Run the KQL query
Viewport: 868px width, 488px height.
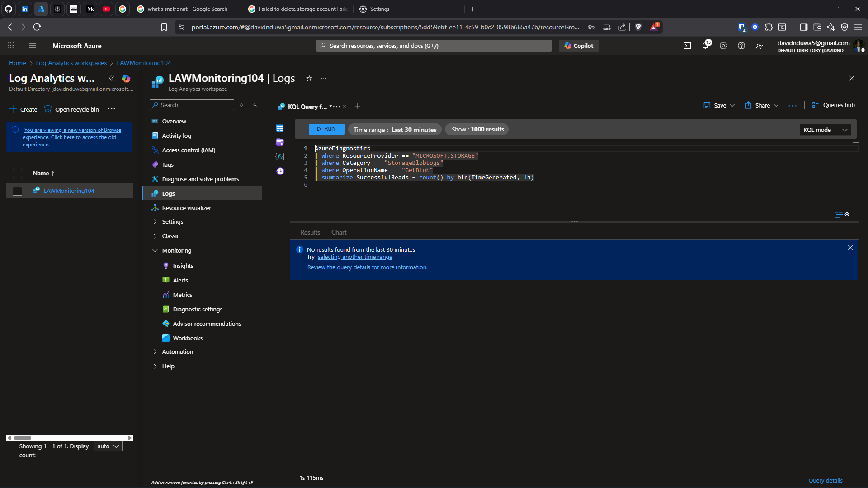pyautogui.click(x=326, y=129)
